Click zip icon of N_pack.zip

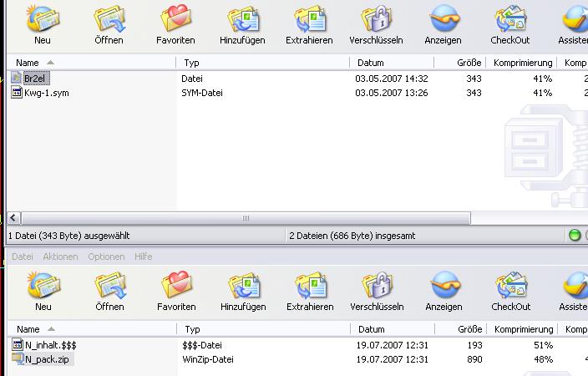click(x=18, y=358)
